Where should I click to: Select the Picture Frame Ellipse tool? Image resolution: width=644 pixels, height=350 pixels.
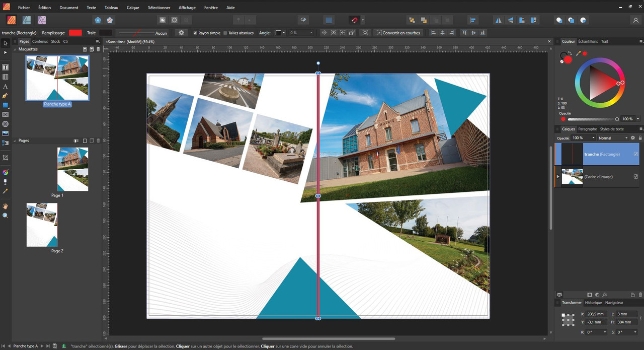(6, 124)
